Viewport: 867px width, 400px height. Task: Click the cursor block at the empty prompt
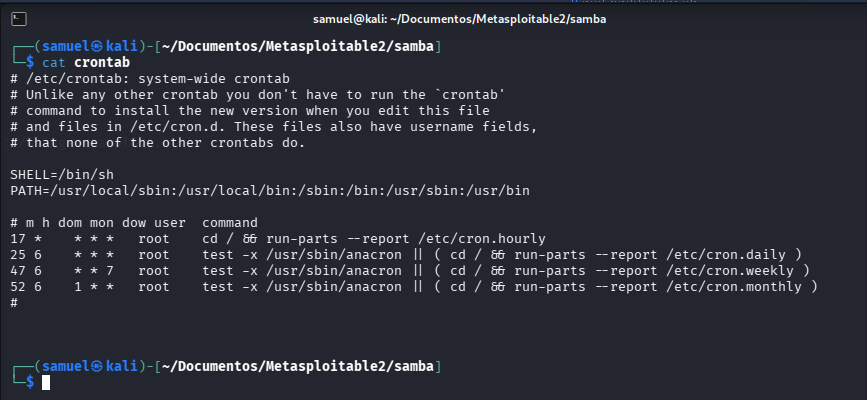46,382
